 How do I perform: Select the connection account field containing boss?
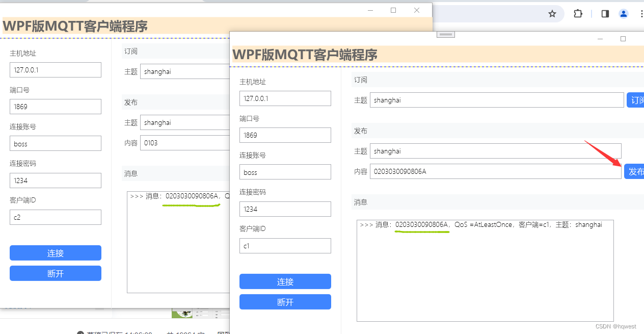click(285, 172)
